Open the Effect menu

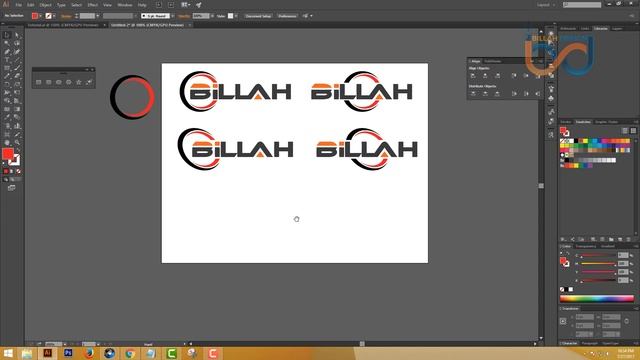click(x=93, y=5)
